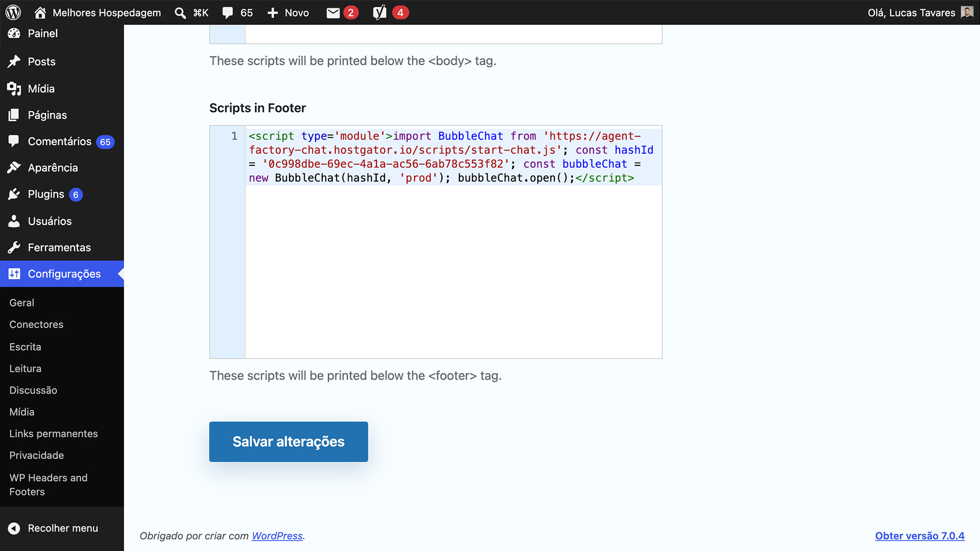This screenshot has height=551, width=980.
Task: Click the Recolher menu arrow icon
Action: point(14,528)
